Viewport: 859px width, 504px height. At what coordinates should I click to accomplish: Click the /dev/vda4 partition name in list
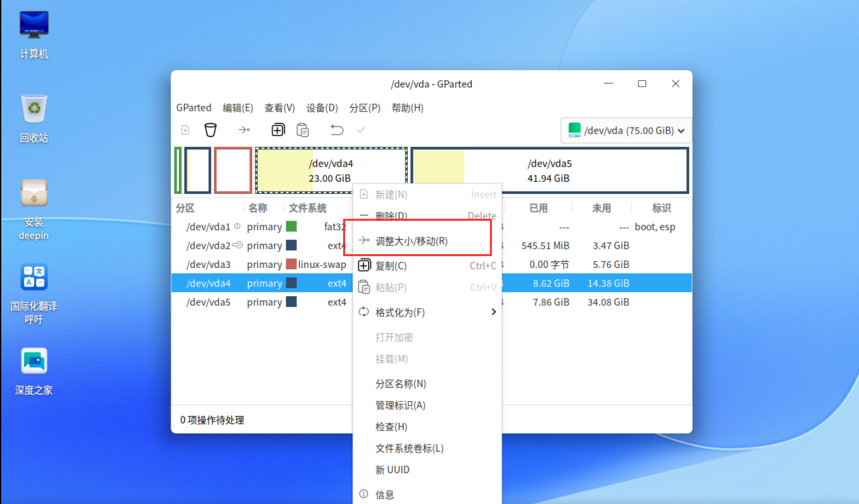tap(208, 283)
